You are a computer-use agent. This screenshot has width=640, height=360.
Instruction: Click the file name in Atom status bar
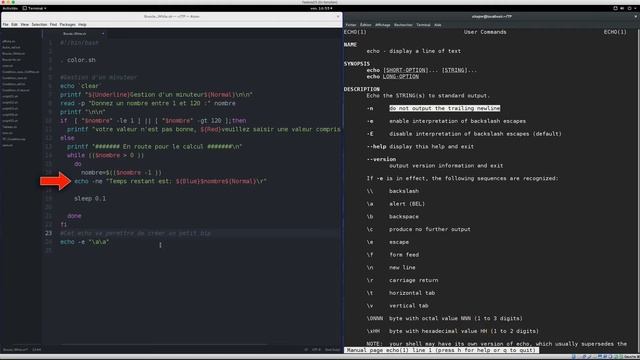16,350
